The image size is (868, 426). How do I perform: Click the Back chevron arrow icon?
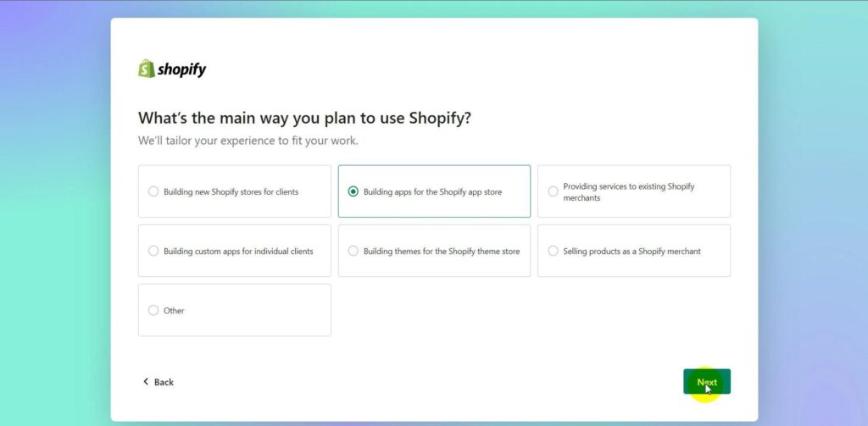tap(146, 382)
